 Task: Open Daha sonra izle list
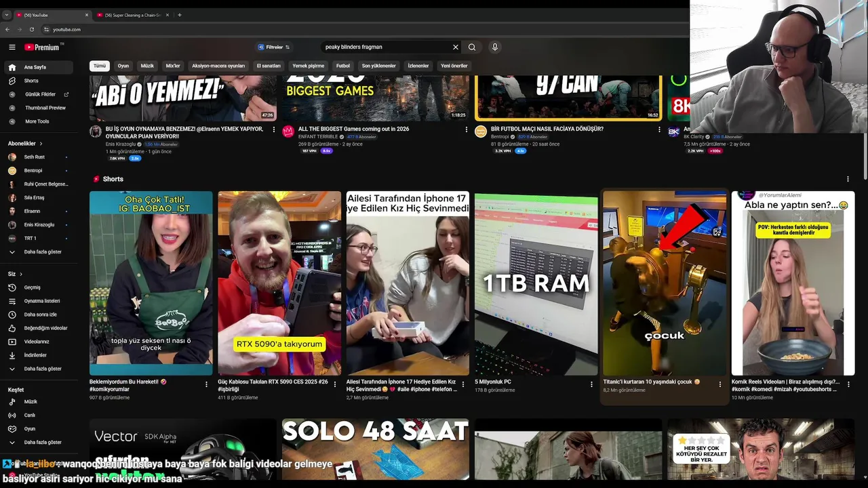39,314
